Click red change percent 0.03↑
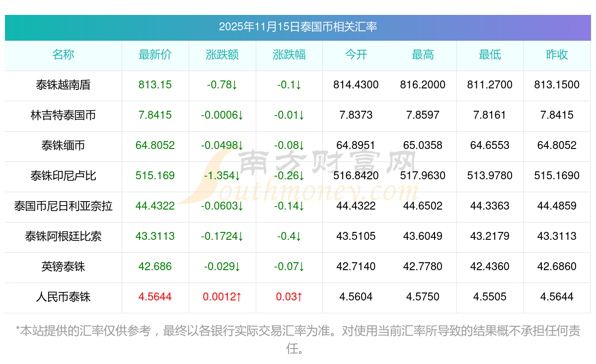Image resolution: width=596 pixels, height=364 pixels. point(289,297)
